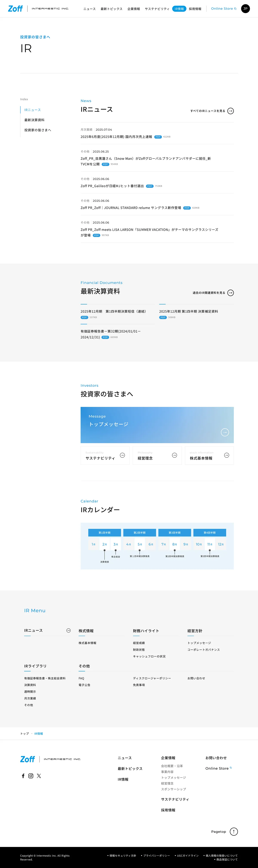Open 最新トピックス in the top navigation

[x=111, y=9]
